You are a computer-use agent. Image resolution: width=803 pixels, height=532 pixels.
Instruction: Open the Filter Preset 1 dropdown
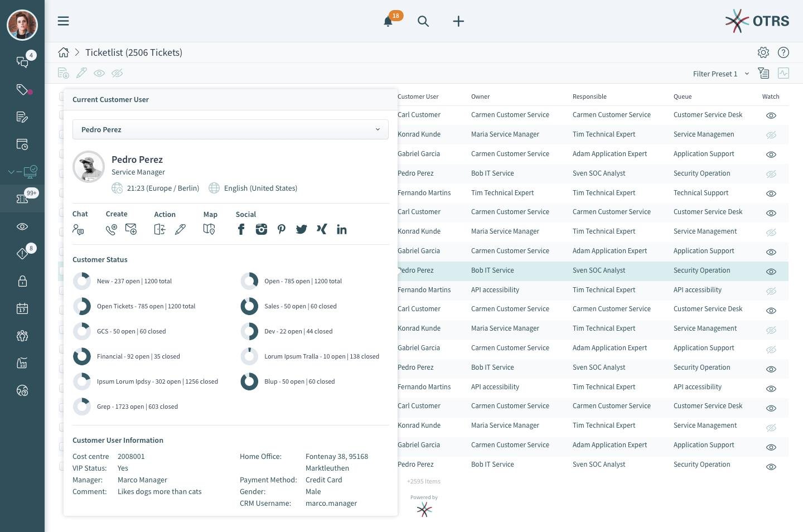720,74
